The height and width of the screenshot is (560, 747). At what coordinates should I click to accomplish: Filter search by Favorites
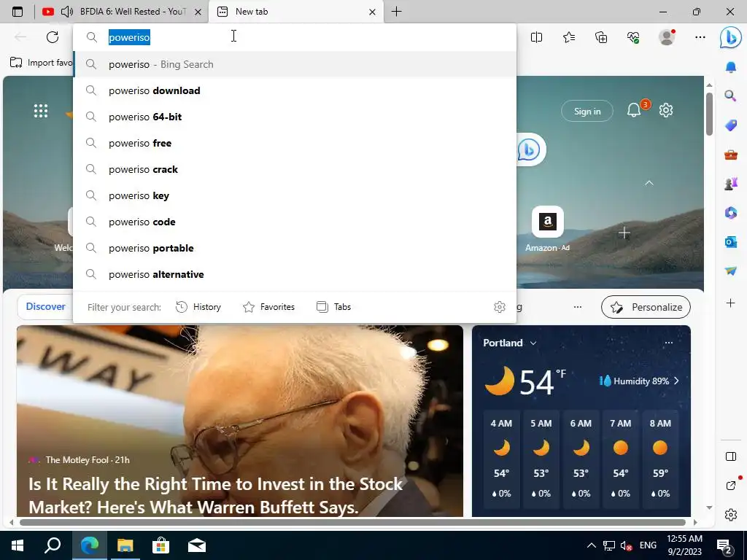(268, 307)
